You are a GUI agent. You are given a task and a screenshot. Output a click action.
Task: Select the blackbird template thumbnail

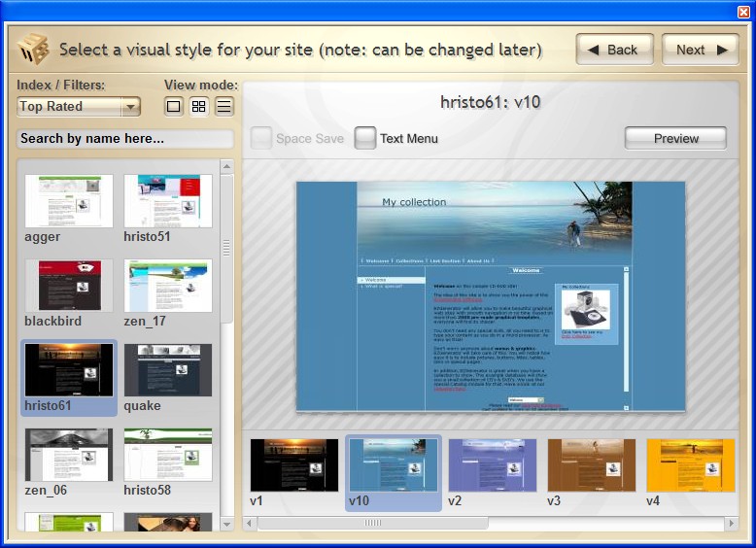69,286
